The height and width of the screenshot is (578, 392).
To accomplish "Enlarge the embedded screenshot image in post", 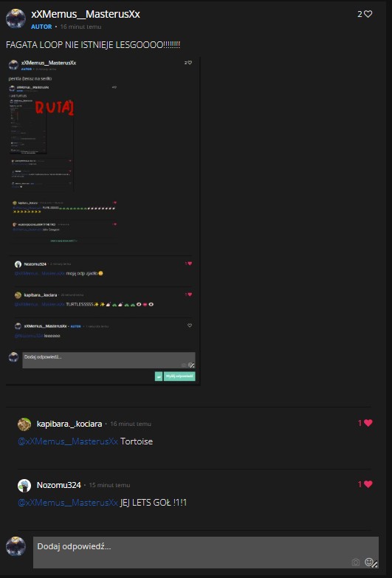I will tap(103, 221).
